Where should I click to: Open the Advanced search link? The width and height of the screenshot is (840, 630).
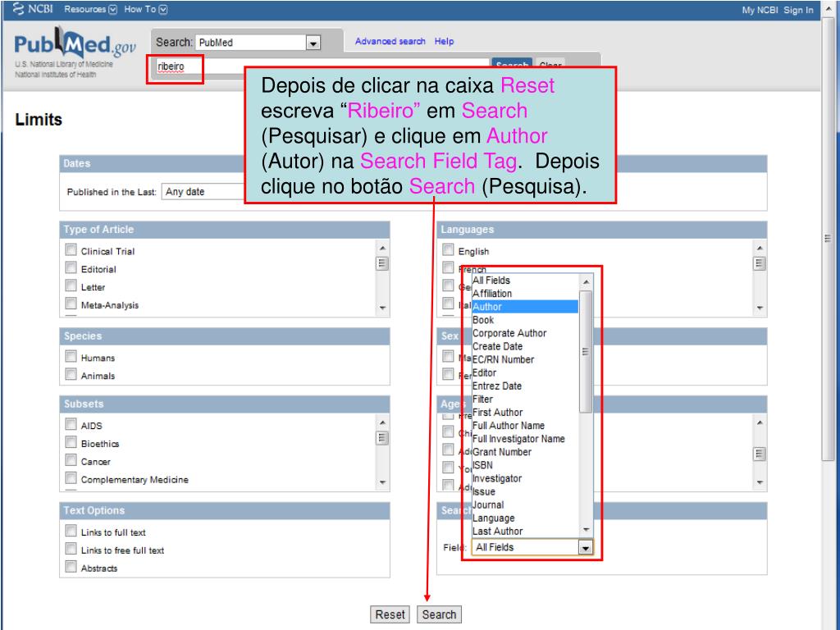point(390,41)
